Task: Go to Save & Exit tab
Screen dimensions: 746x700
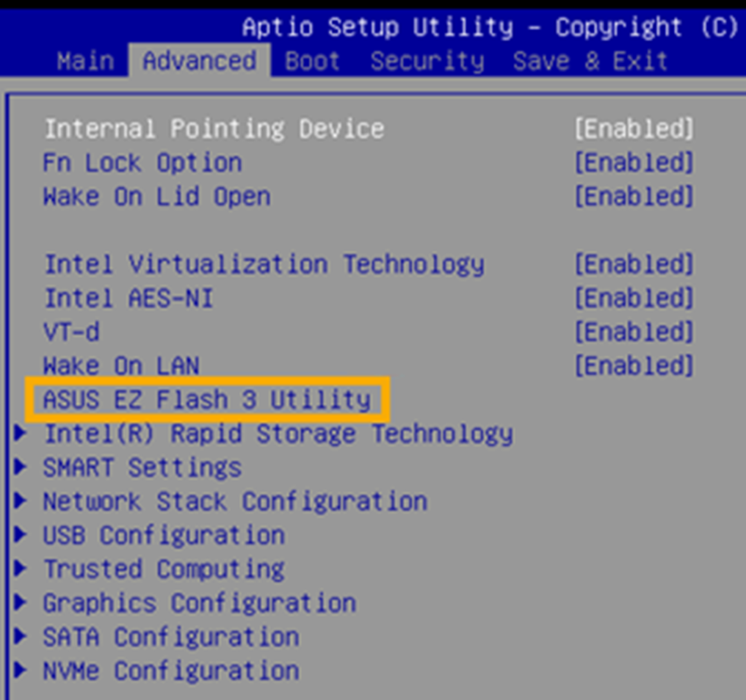Action: [590, 61]
